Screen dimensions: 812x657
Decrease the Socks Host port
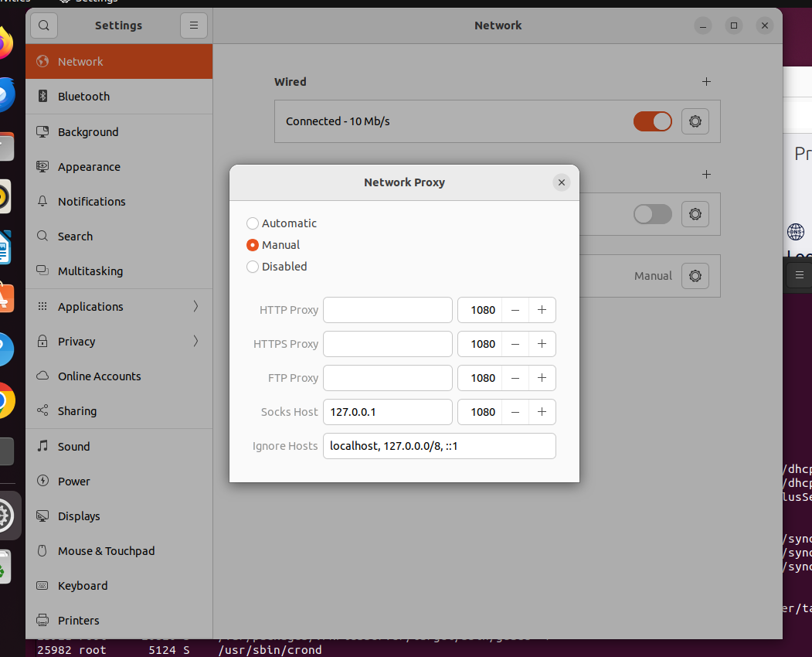515,412
